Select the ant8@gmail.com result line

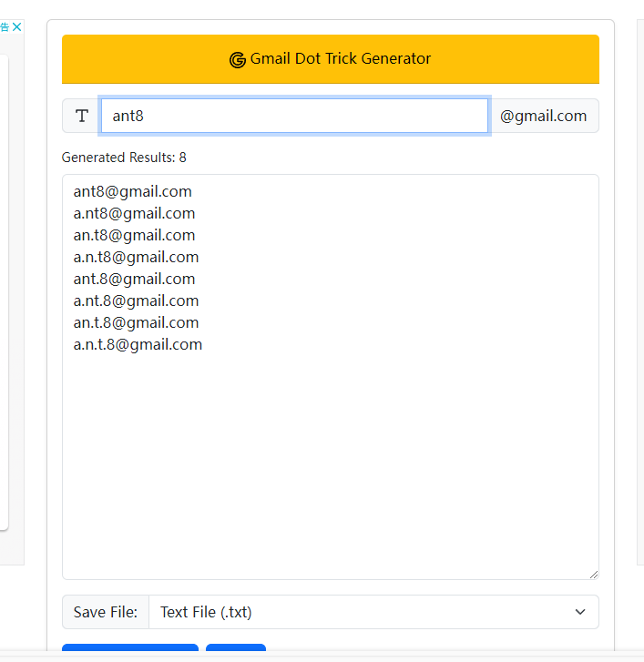click(x=133, y=191)
